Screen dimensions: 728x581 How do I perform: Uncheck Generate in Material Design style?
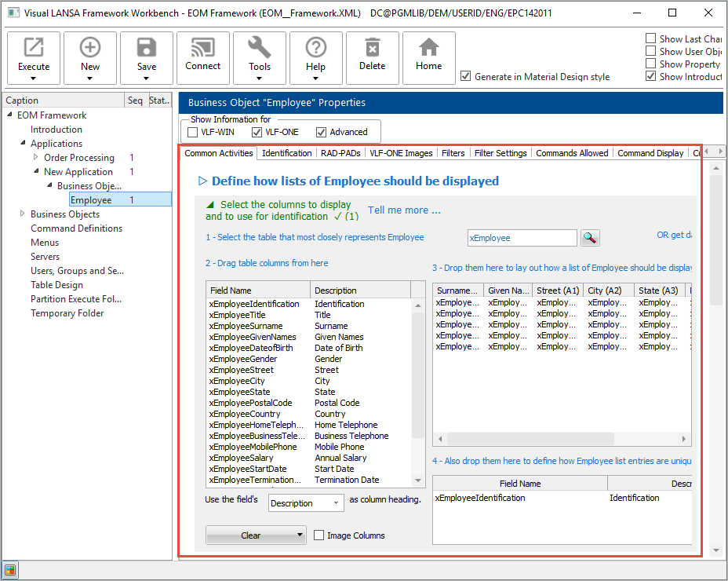(x=466, y=76)
